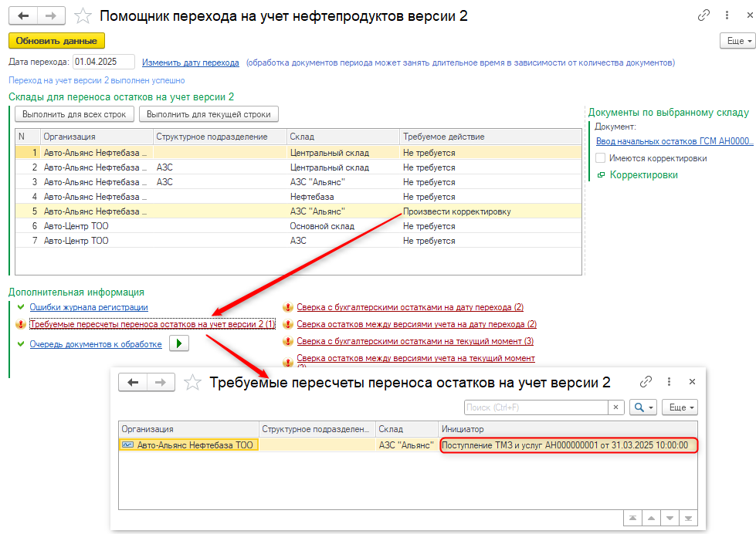Image resolution: width=756 pixels, height=534 pixels.
Task: Click the forward arrow in main window
Action: 51,16
